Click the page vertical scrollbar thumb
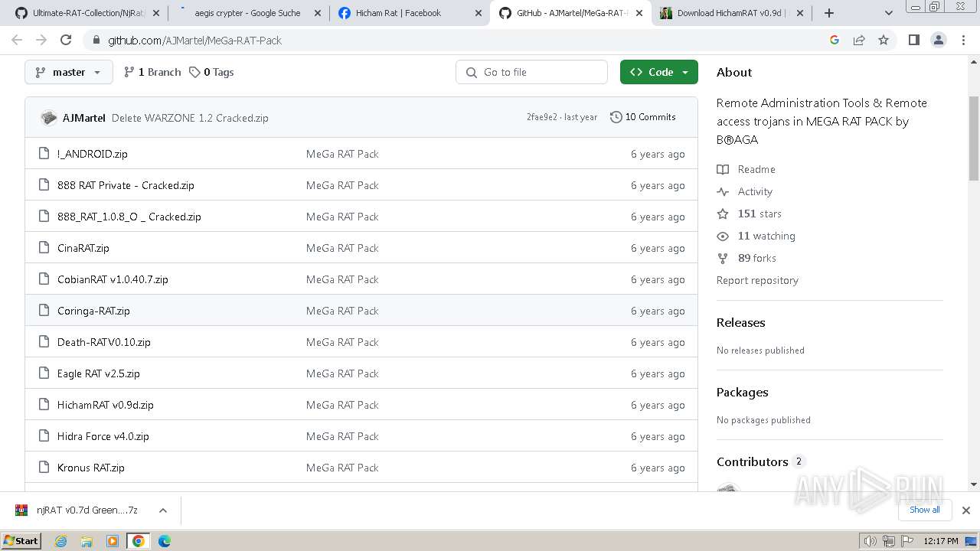 pos(973,139)
